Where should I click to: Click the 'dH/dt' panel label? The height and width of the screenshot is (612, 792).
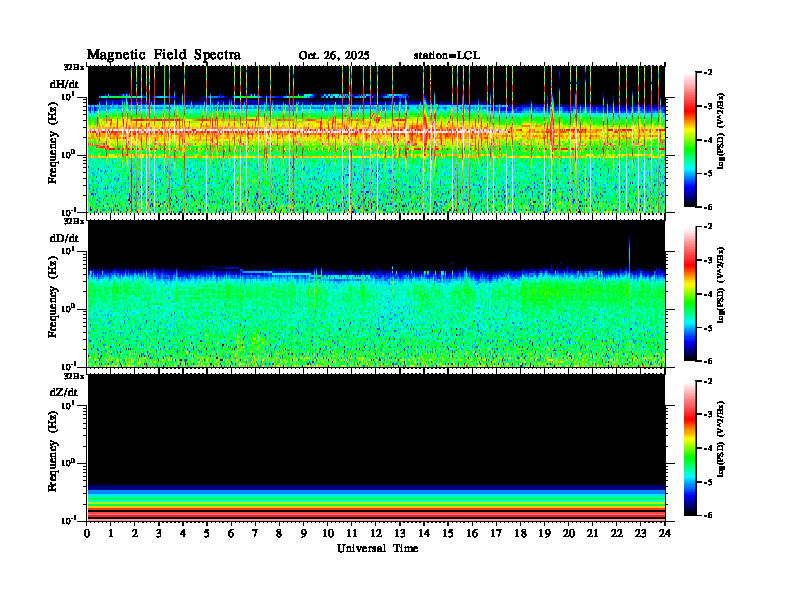click(64, 83)
